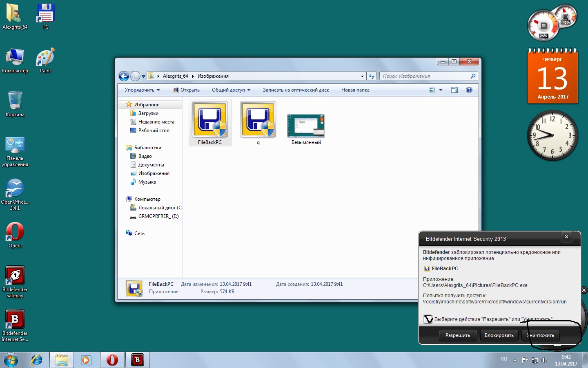Click Открыть in the Explorer toolbar
Screen dimensions: 588x368
coord(186,90)
